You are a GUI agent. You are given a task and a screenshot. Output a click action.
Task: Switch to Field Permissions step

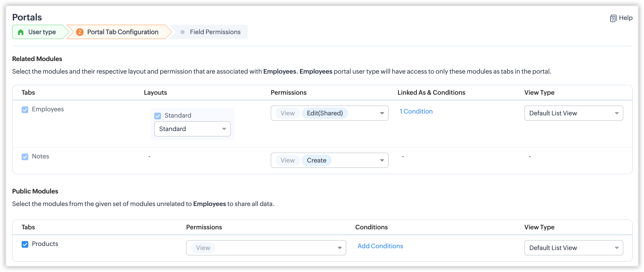click(215, 32)
